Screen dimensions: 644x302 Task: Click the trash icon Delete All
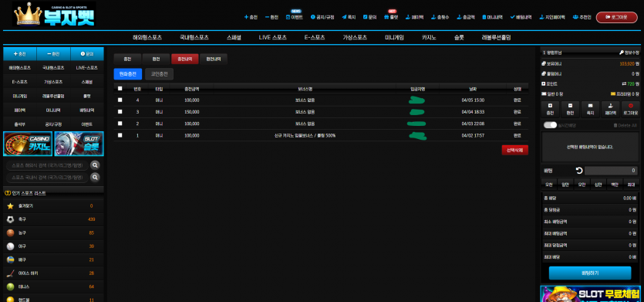point(615,125)
